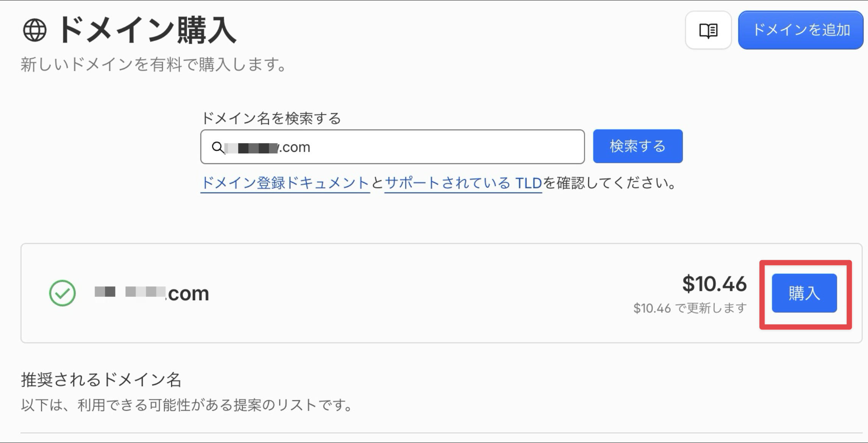The image size is (868, 443).
Task: Open サポートされている TLD link
Action: click(x=464, y=183)
